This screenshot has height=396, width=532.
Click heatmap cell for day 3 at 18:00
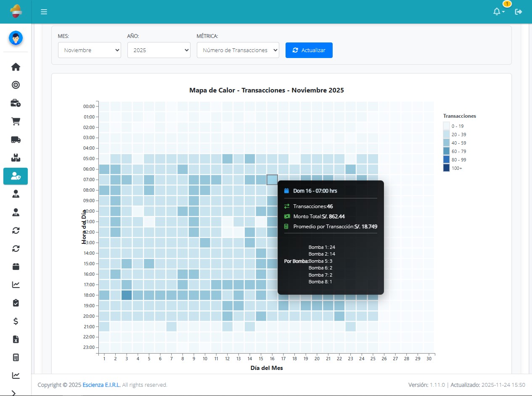tap(127, 295)
